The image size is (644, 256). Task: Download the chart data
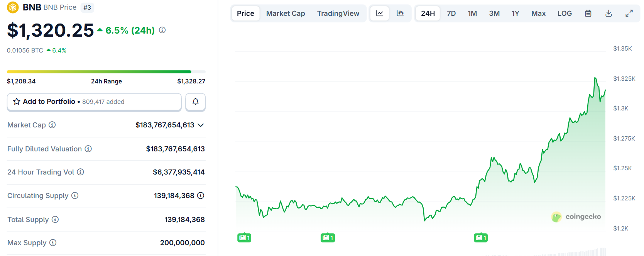click(x=609, y=14)
